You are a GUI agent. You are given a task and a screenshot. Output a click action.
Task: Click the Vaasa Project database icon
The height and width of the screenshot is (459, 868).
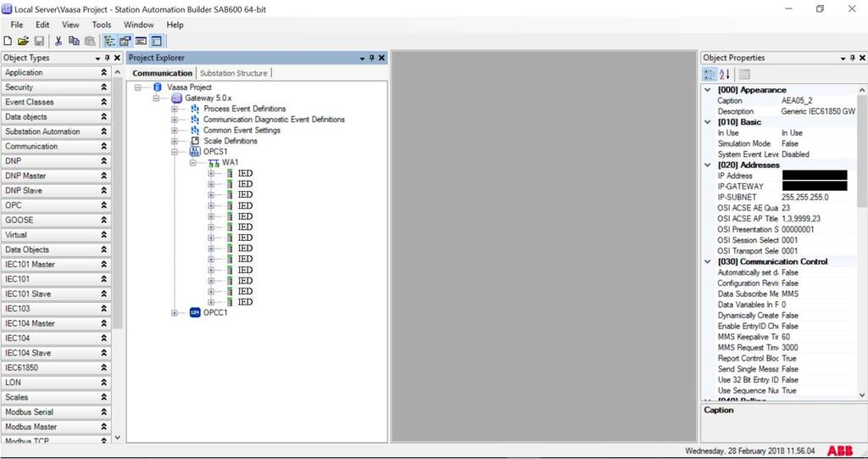click(157, 87)
